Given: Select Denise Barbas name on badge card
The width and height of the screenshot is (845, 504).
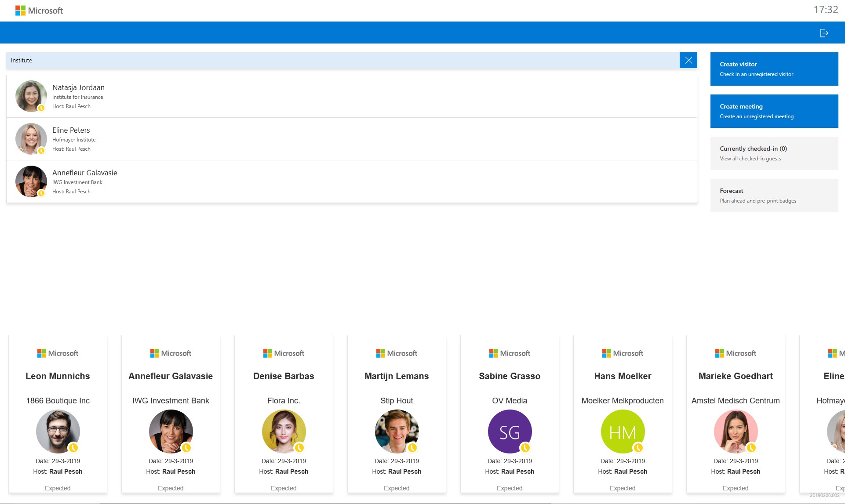Looking at the screenshot, I should click(x=284, y=376).
